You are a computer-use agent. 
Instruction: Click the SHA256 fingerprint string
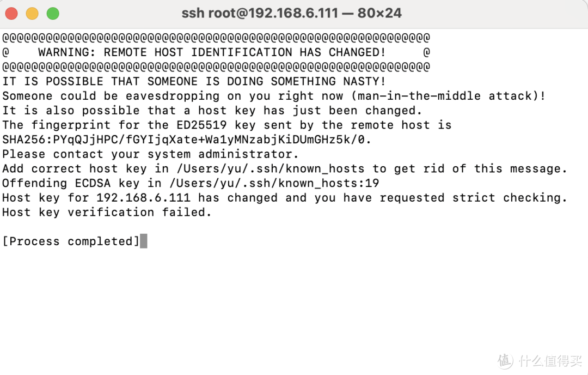(187, 140)
